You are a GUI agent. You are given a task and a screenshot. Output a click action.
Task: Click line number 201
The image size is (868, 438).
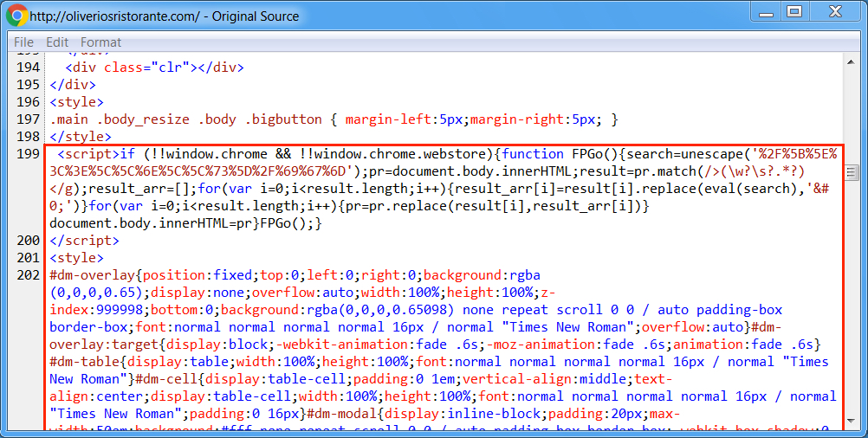pos(29,258)
